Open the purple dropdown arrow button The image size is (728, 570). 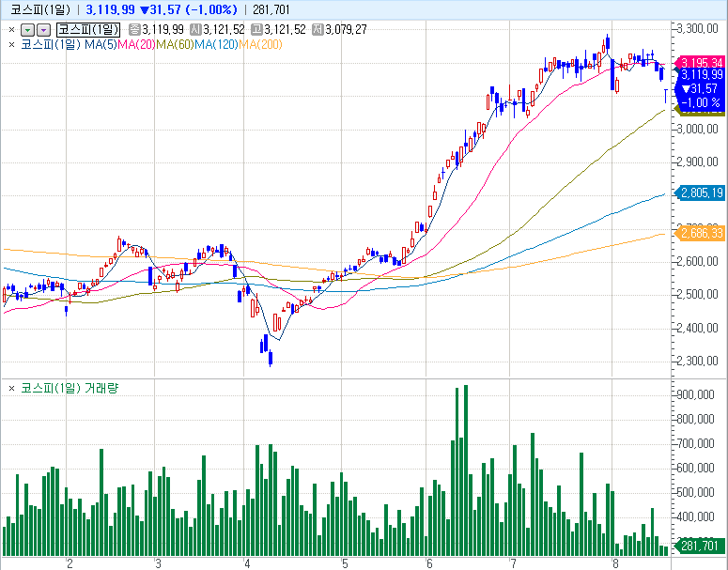(42, 30)
